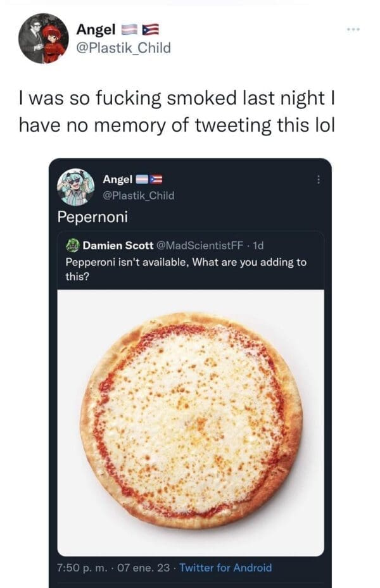This screenshot has width=380, height=588.
Task: Click the anime avatar in embedded tweet
Action: tap(75, 187)
